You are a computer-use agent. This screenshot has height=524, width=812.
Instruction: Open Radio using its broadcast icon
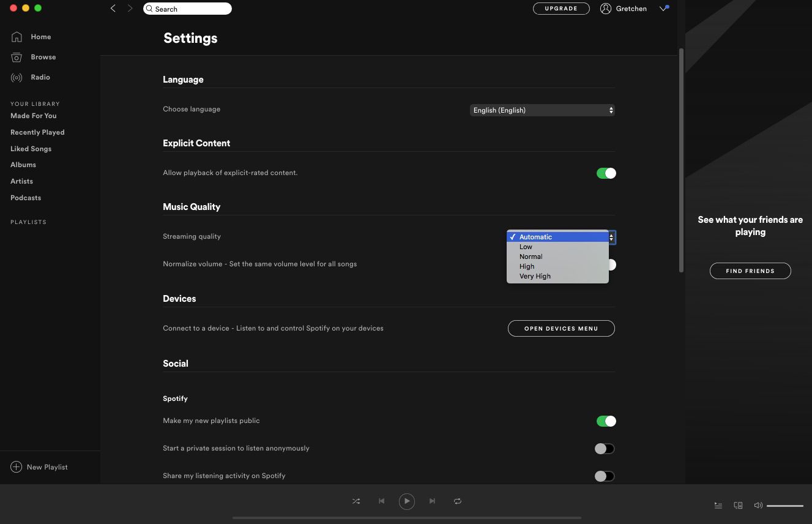(17, 78)
